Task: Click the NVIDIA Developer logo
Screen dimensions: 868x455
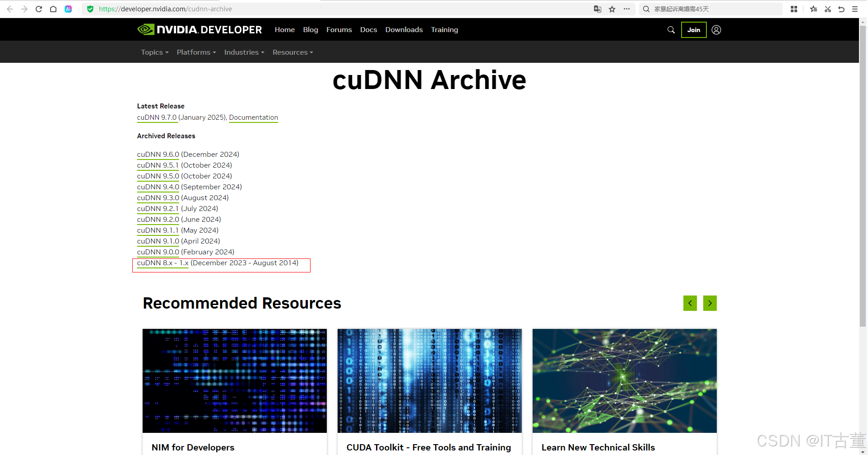Action: pos(200,30)
